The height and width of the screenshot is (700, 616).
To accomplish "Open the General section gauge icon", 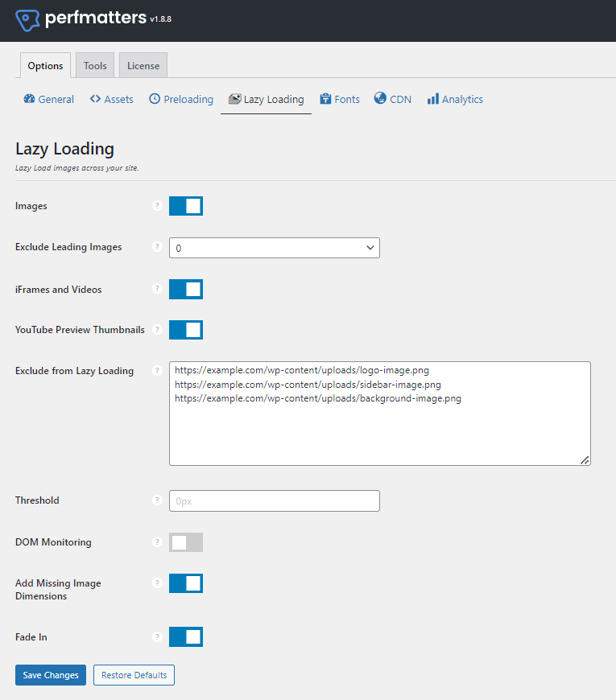I will point(30,99).
